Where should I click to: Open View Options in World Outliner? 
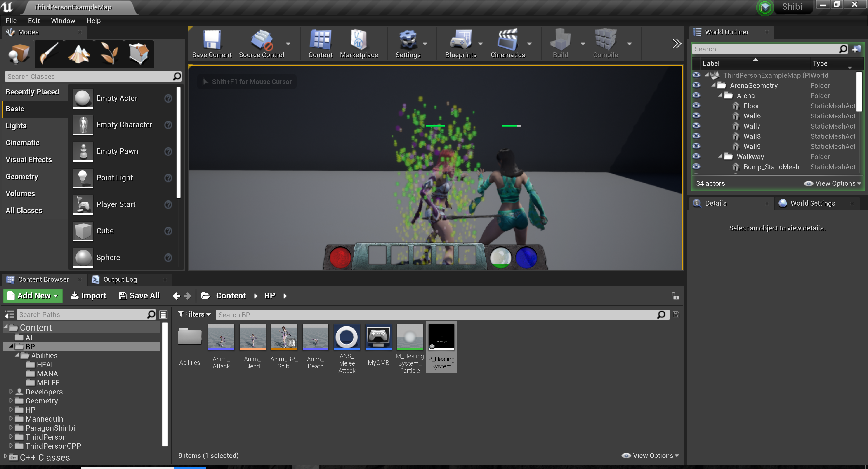(x=833, y=183)
